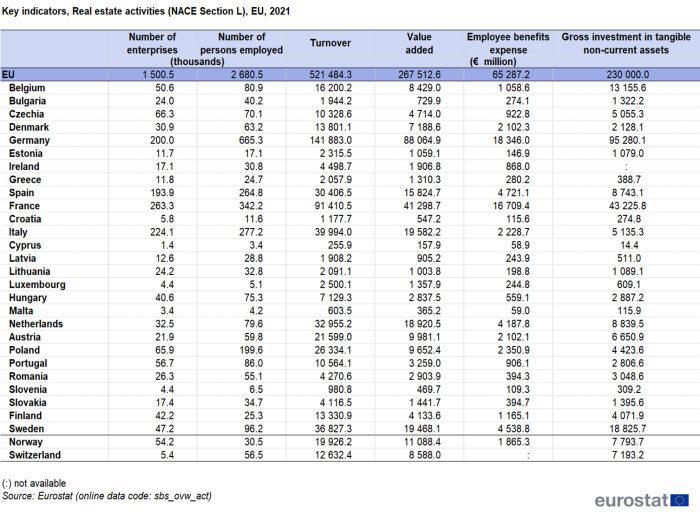Viewport: 700px width, 515px height.
Task: Click Czechia gross investment 5 055.3
Action: coord(628,114)
